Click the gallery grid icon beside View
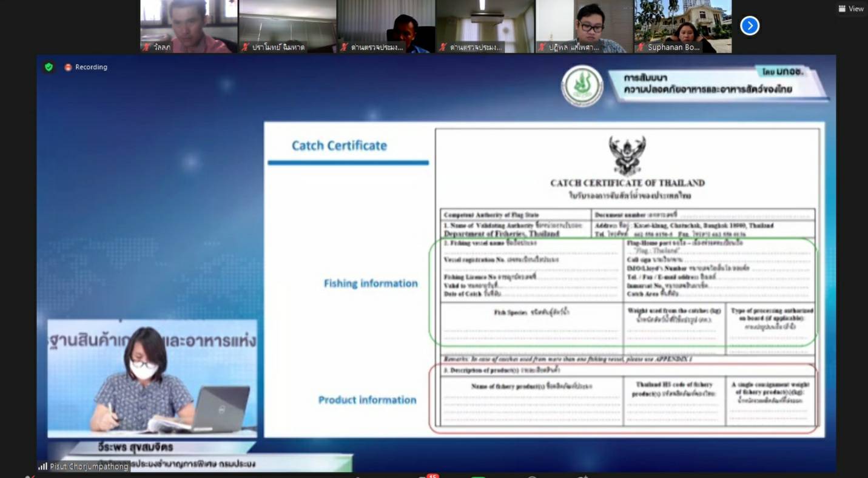 [x=842, y=8]
